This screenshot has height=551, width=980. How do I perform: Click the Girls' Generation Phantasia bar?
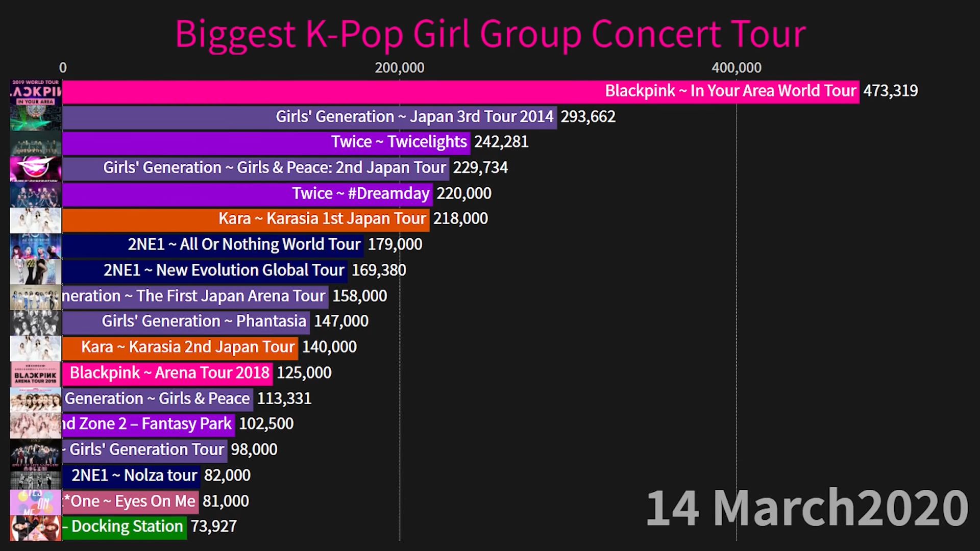pyautogui.click(x=186, y=321)
